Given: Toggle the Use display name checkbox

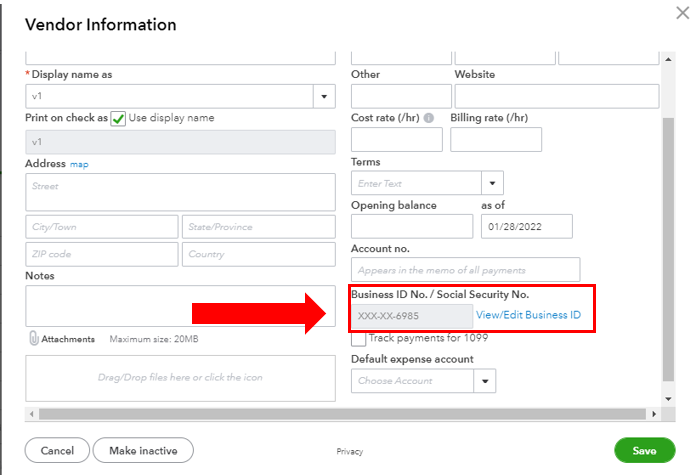Looking at the screenshot, I should 118,118.
